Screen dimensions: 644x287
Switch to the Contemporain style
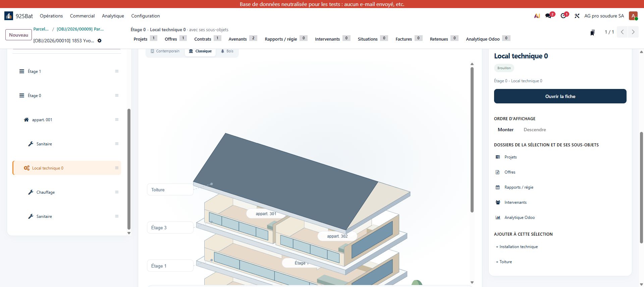(x=165, y=51)
